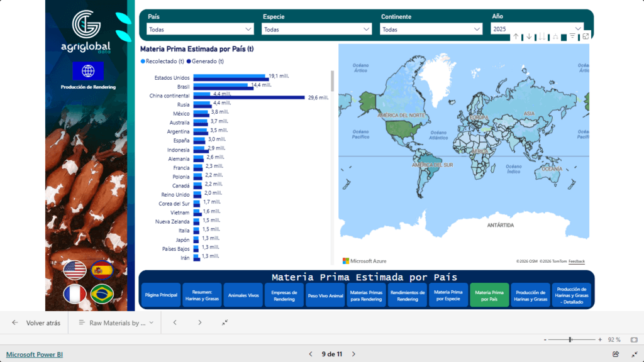Image resolution: width=644 pixels, height=362 pixels.
Task: Select the Brazil flag icon
Action: coord(102,294)
